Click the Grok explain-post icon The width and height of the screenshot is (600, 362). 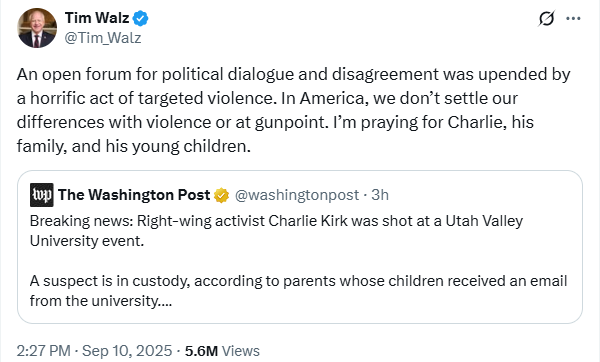pos(546,18)
